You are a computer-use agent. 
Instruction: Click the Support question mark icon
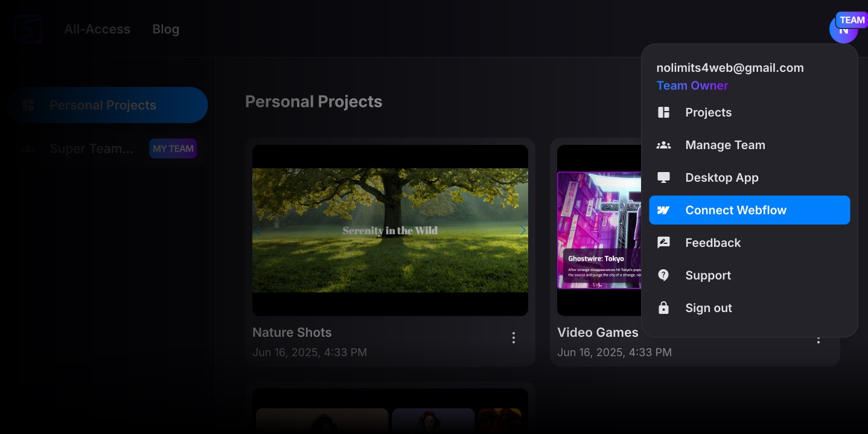[663, 275]
